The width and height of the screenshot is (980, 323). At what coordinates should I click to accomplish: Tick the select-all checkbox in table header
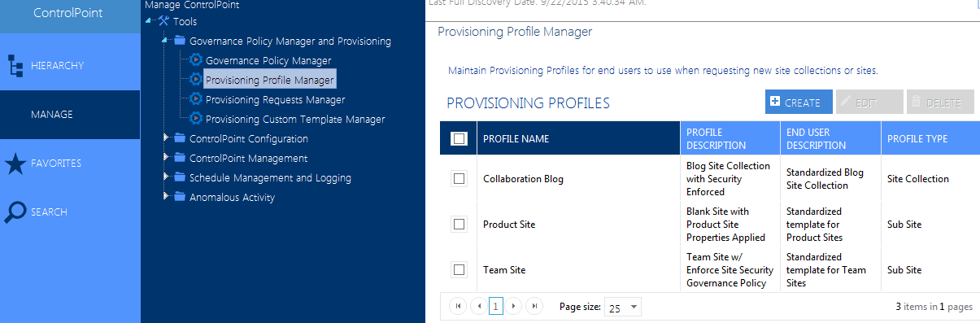point(459,138)
